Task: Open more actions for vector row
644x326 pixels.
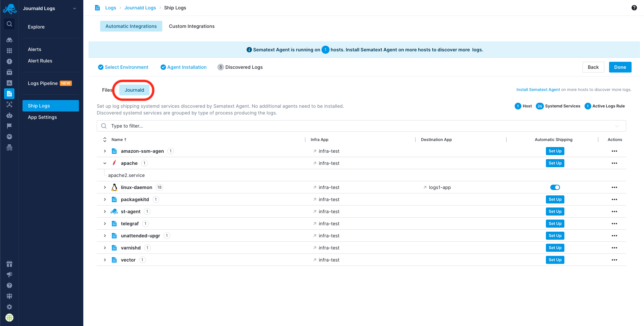Action: (614, 260)
